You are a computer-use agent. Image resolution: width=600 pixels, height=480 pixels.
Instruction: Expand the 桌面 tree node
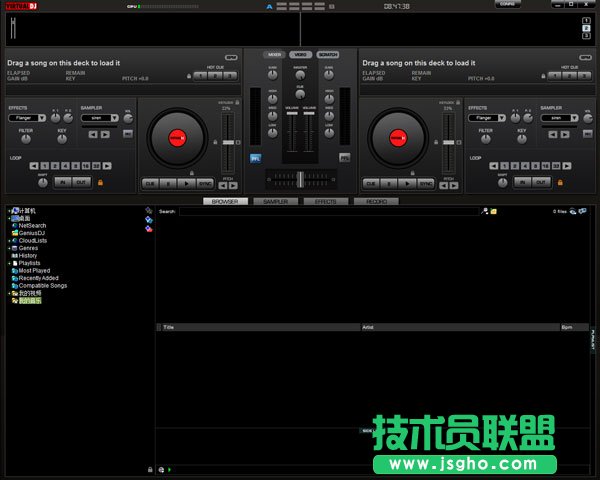tap(9, 218)
